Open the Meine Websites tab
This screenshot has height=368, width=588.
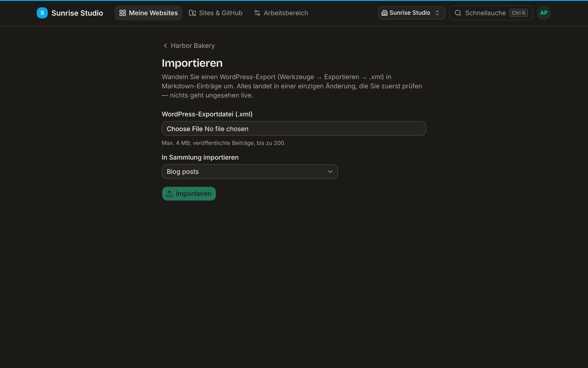coord(148,13)
